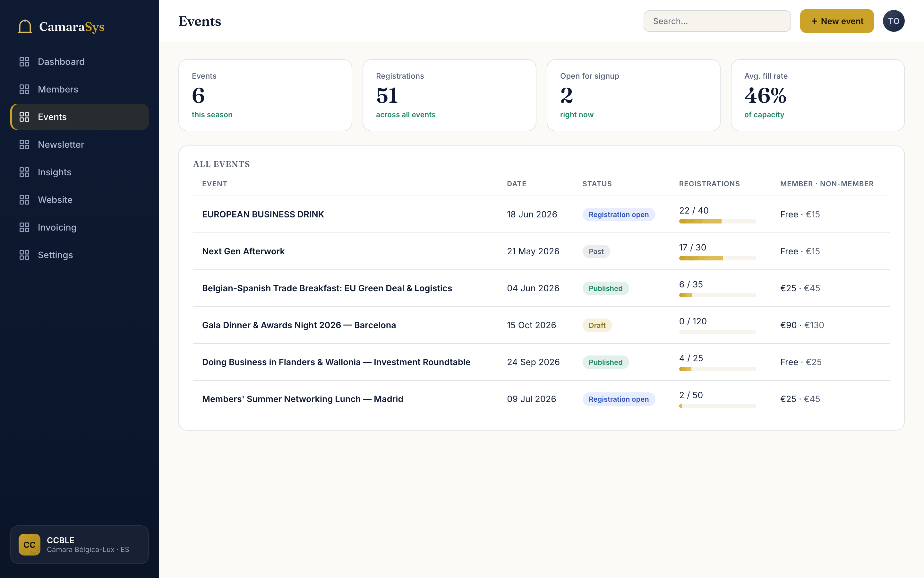Create a new event with New event button

(836, 21)
